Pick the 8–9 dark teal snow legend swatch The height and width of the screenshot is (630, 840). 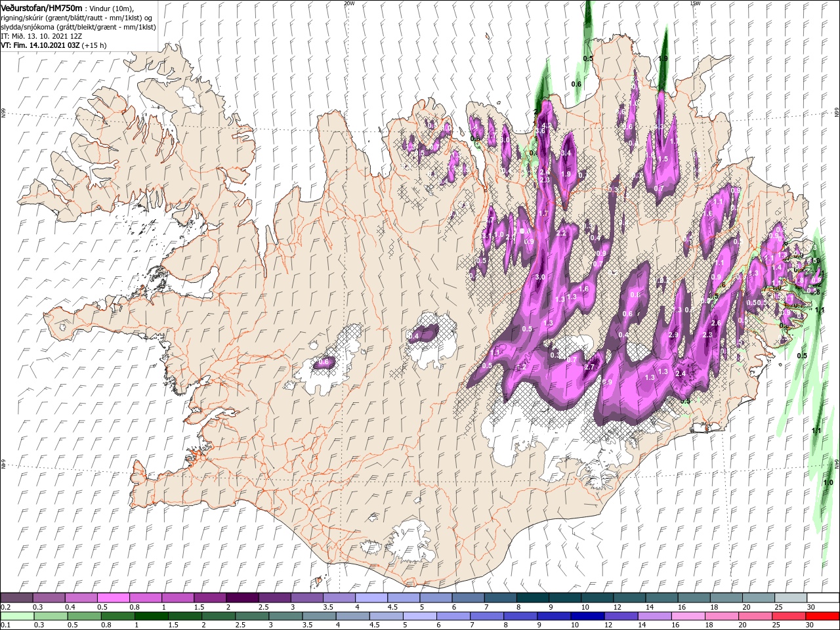(532, 598)
